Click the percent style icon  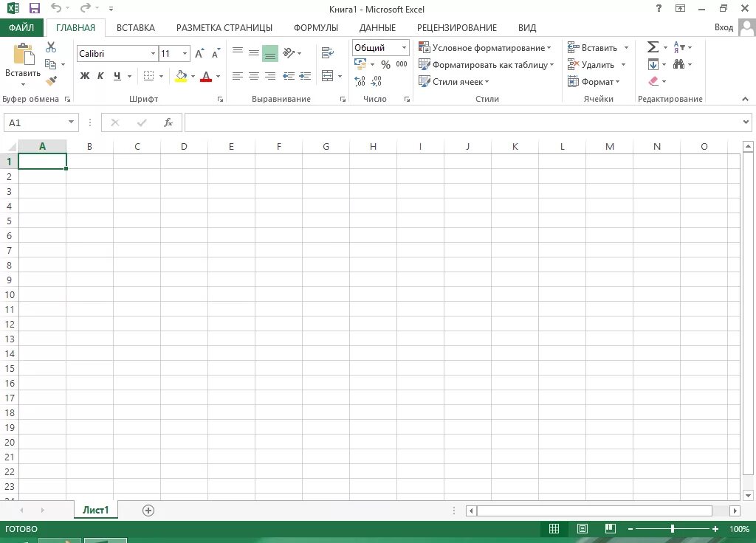(x=385, y=64)
